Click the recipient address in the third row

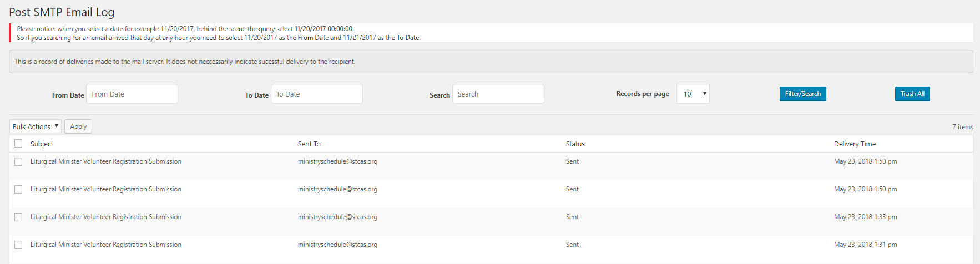pos(337,217)
